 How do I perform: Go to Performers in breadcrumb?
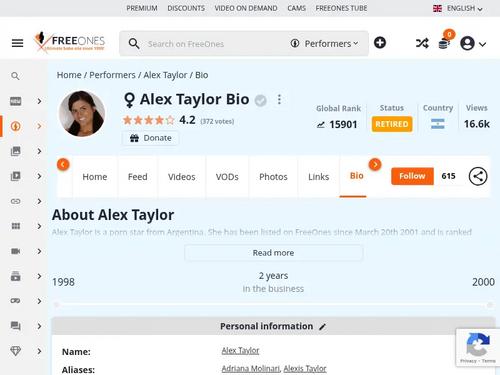[112, 75]
